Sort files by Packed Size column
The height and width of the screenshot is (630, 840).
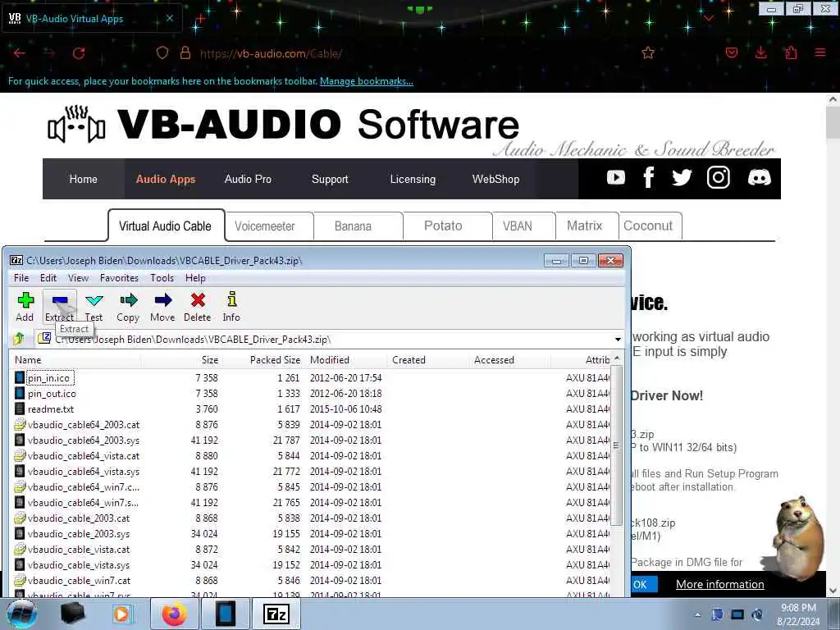click(263, 360)
